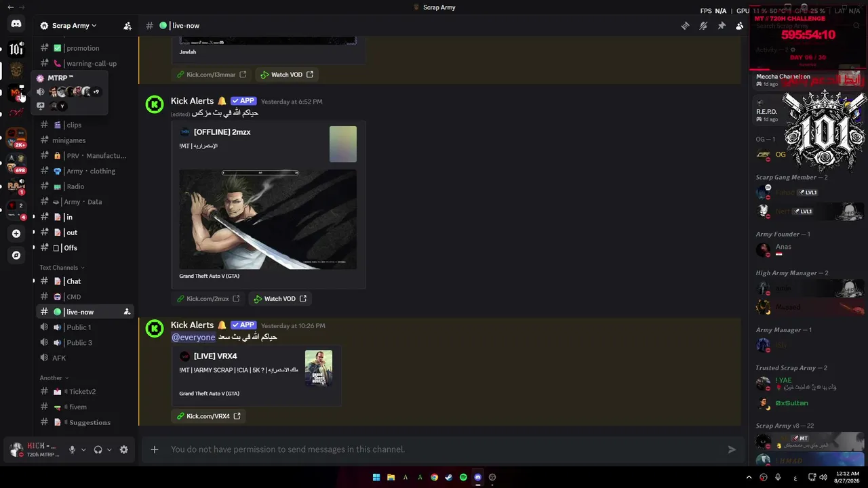The height and width of the screenshot is (488, 868).
Task: Invite people to Scrap Army server
Action: point(127,26)
